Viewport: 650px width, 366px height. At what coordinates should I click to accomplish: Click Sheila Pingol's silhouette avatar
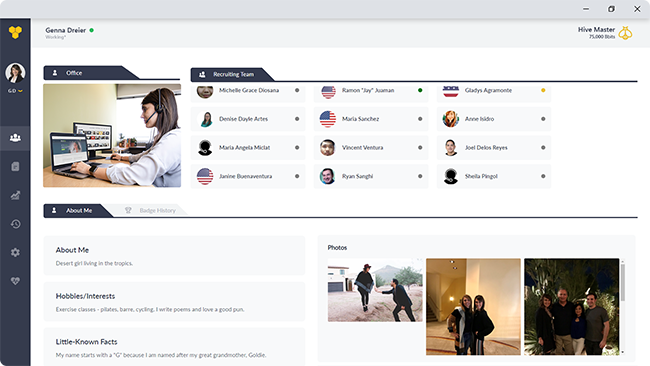click(x=451, y=176)
